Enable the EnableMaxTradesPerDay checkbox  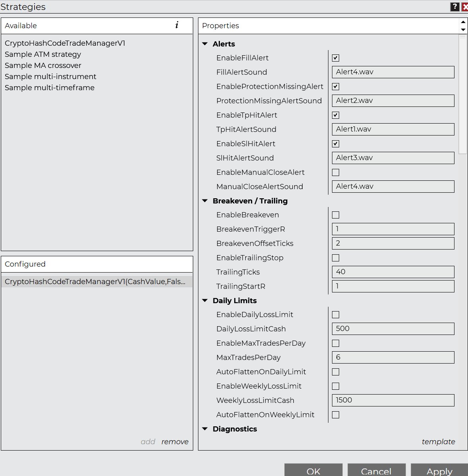336,343
